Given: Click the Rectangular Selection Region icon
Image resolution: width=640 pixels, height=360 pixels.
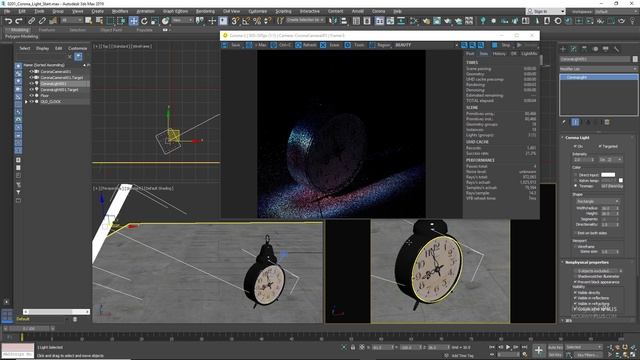Looking at the screenshot, I should point(110,20).
